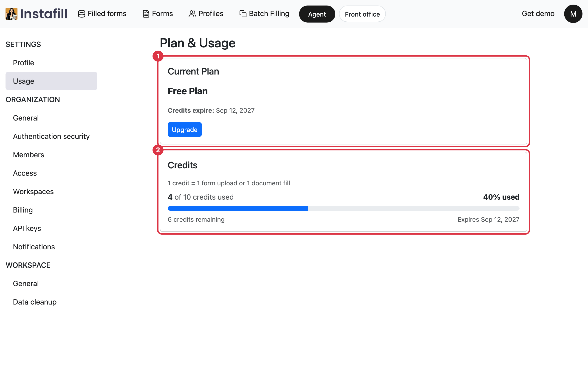
Task: Click the credit definition explanation text
Action: (x=229, y=183)
